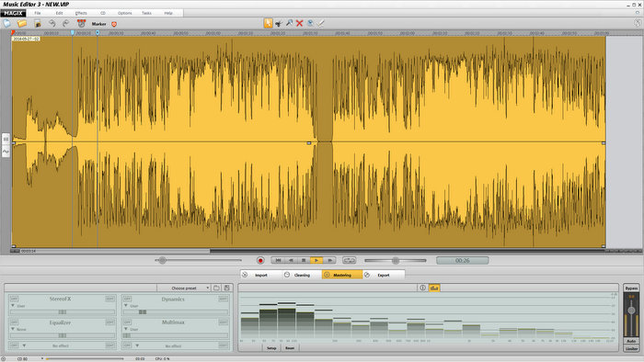Click the analyzer Setup button

coord(271,347)
